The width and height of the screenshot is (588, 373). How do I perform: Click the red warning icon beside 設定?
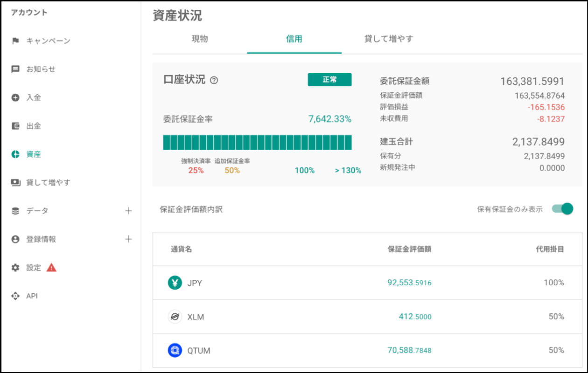pyautogui.click(x=51, y=268)
